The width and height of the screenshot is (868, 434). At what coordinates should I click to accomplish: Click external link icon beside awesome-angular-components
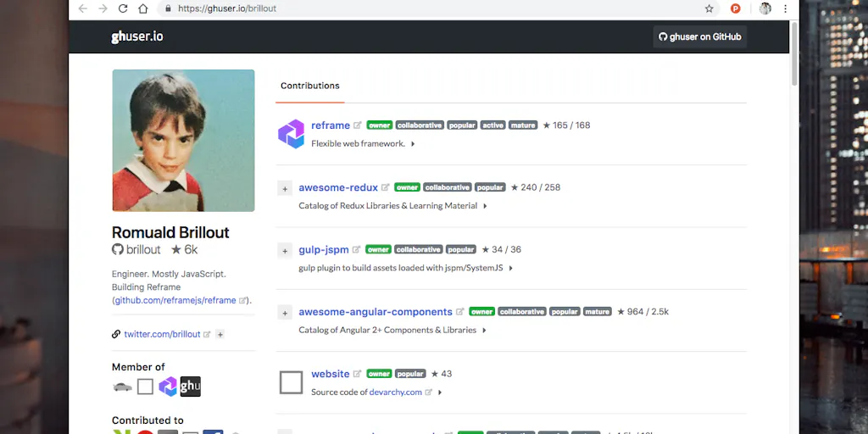460,312
